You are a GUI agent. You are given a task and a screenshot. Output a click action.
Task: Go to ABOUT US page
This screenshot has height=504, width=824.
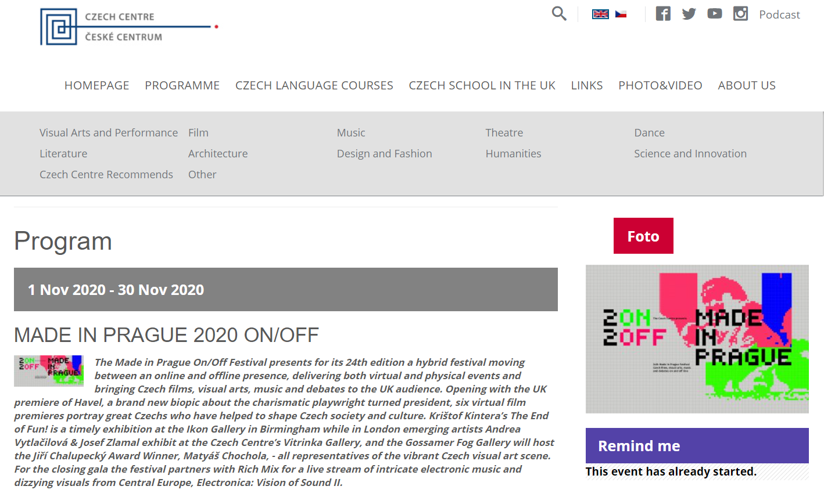pos(747,85)
